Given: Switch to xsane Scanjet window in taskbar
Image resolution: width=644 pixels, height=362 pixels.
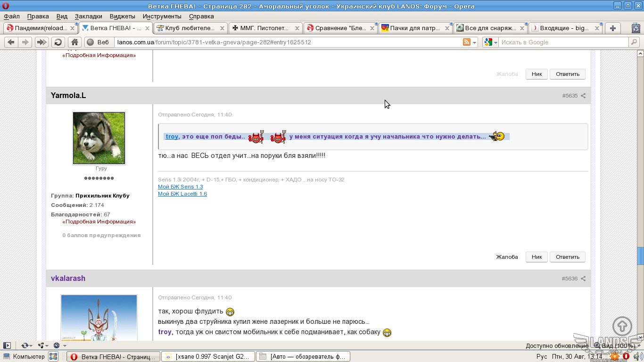Looking at the screenshot, I should (208, 356).
